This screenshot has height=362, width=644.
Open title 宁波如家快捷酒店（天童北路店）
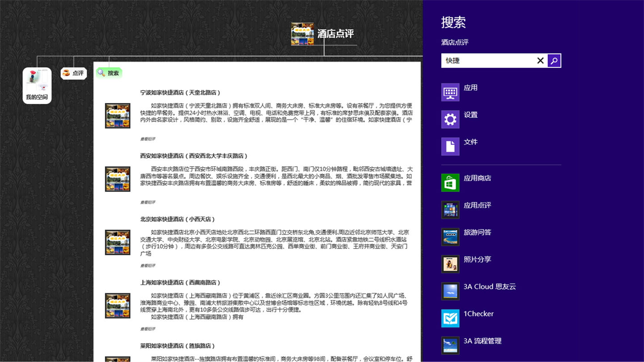[x=181, y=93]
